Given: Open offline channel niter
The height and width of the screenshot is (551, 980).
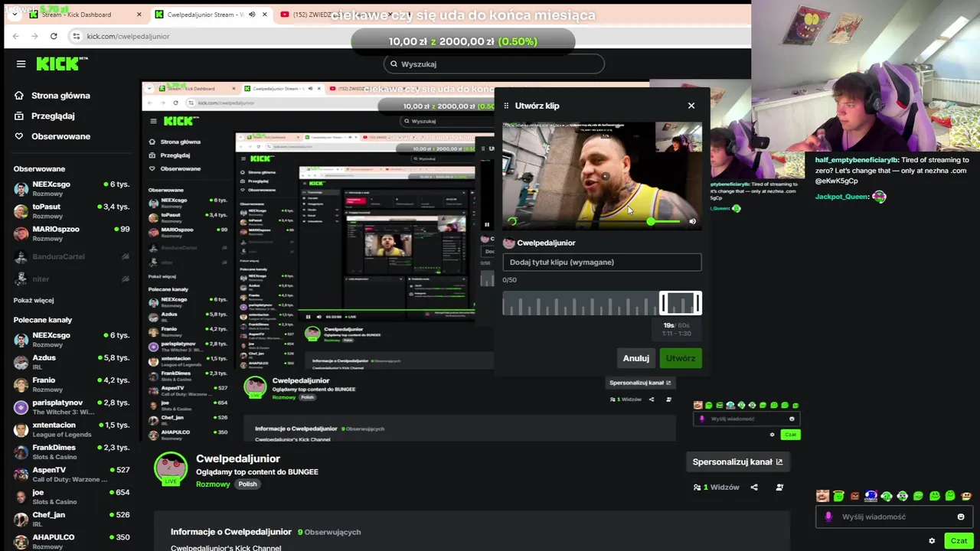Looking at the screenshot, I should click(x=71, y=279).
